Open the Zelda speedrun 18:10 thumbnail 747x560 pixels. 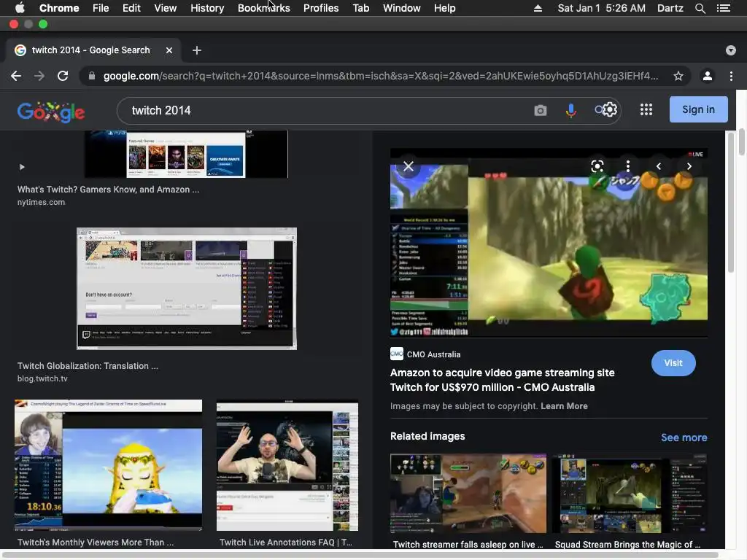point(108,465)
